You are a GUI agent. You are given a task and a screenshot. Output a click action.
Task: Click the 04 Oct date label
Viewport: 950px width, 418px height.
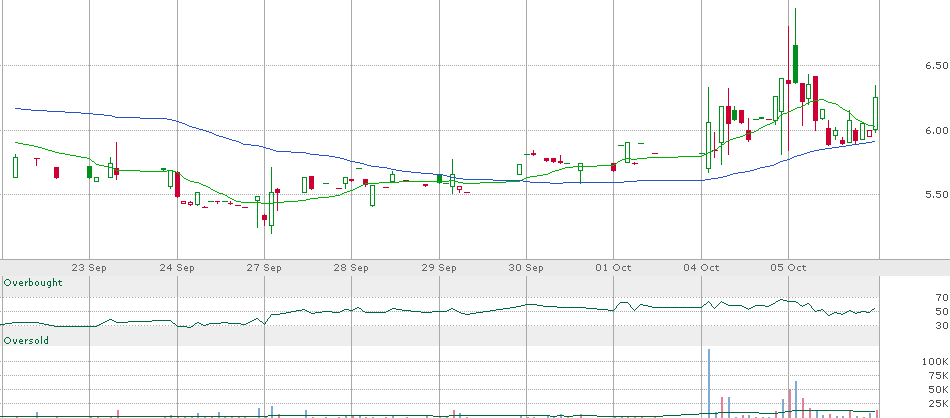click(x=701, y=268)
